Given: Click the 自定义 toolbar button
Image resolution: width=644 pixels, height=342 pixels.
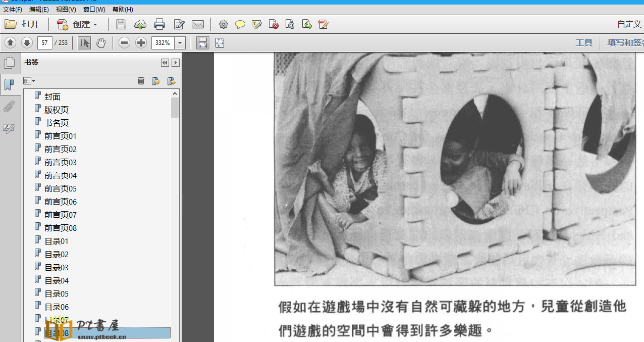Looking at the screenshot, I should 629,24.
